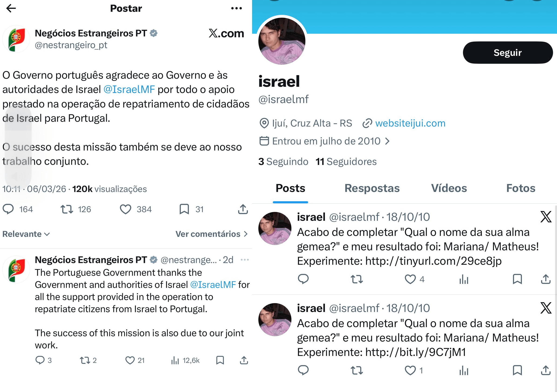This screenshot has width=557, height=392.
Task: Switch to the Respostas tab
Action: click(372, 188)
